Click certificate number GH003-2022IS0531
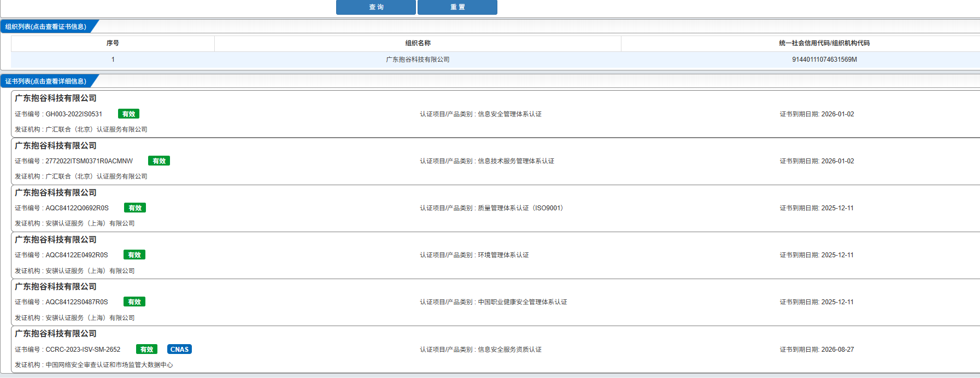Viewport: 980px width, 378px height. point(74,114)
